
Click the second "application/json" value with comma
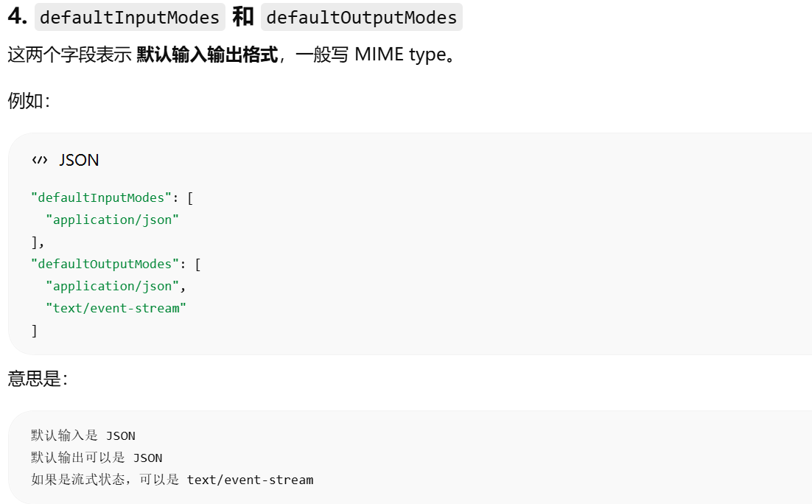[116, 287]
